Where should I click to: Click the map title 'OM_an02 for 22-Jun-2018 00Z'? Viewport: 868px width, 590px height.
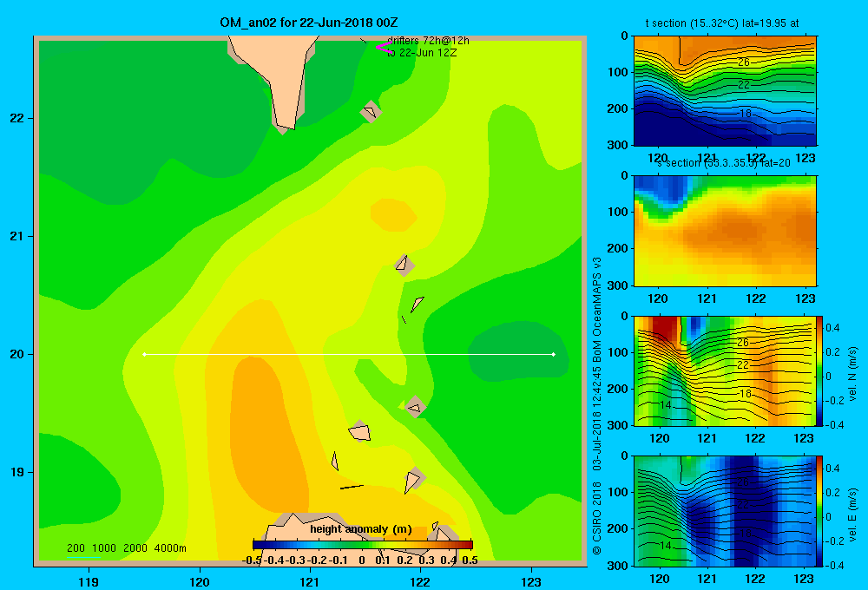click(x=309, y=23)
